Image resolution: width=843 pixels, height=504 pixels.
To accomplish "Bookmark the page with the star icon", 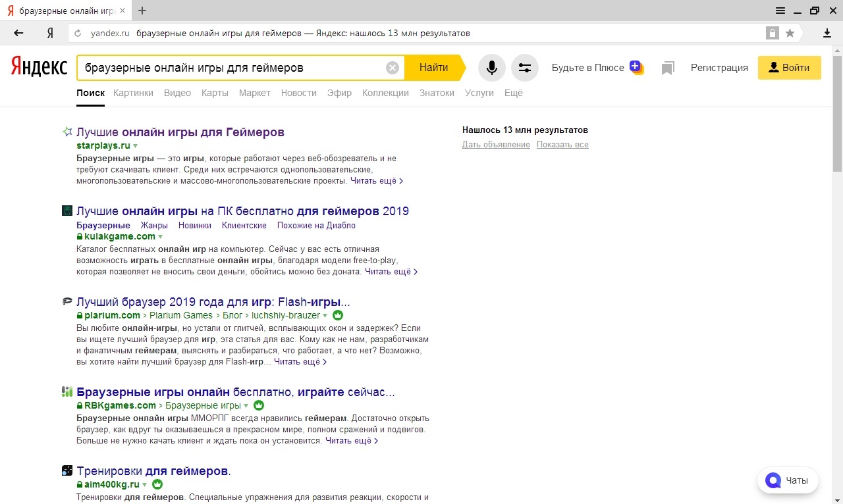I will [790, 33].
